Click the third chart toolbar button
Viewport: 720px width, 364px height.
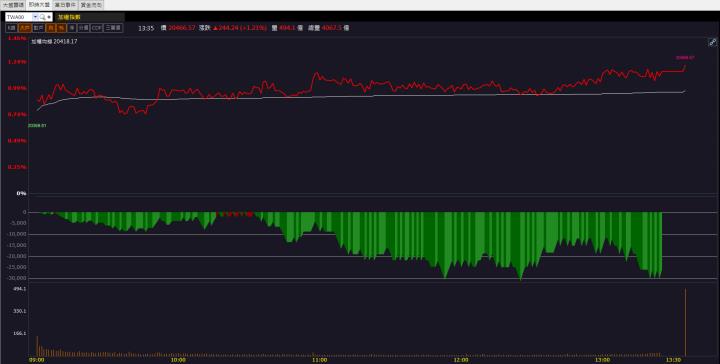click(39, 28)
